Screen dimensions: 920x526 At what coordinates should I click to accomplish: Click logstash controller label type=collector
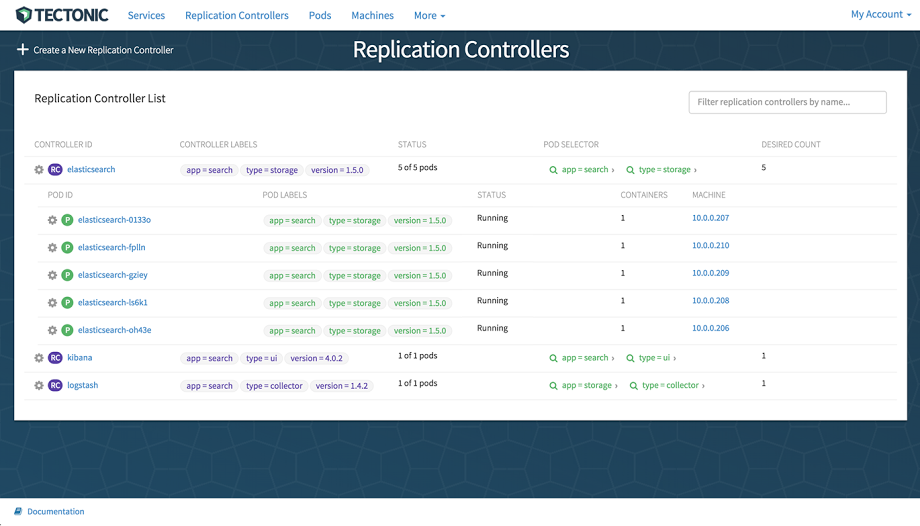[x=274, y=386]
